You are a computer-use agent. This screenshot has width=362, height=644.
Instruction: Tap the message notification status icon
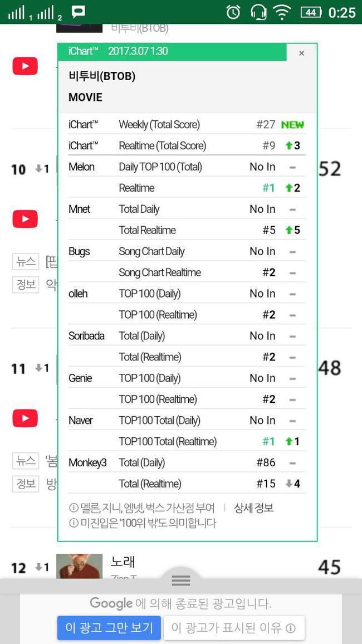(79, 12)
